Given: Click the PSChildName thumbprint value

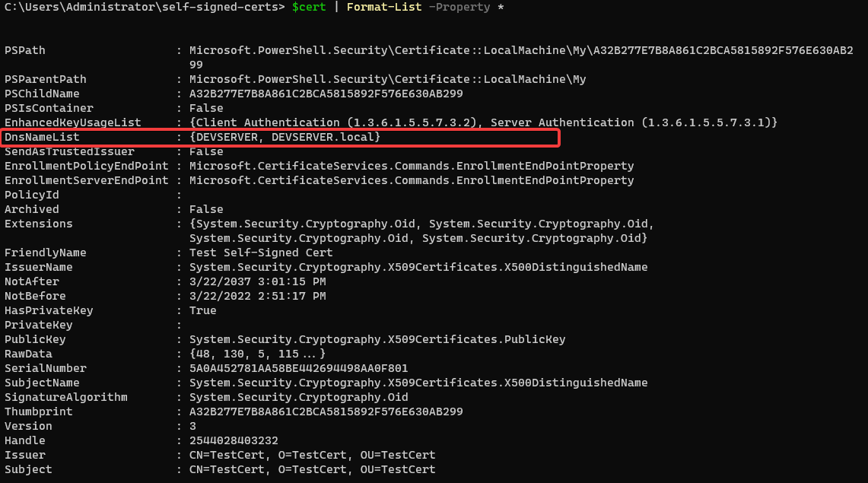Looking at the screenshot, I should coord(326,94).
